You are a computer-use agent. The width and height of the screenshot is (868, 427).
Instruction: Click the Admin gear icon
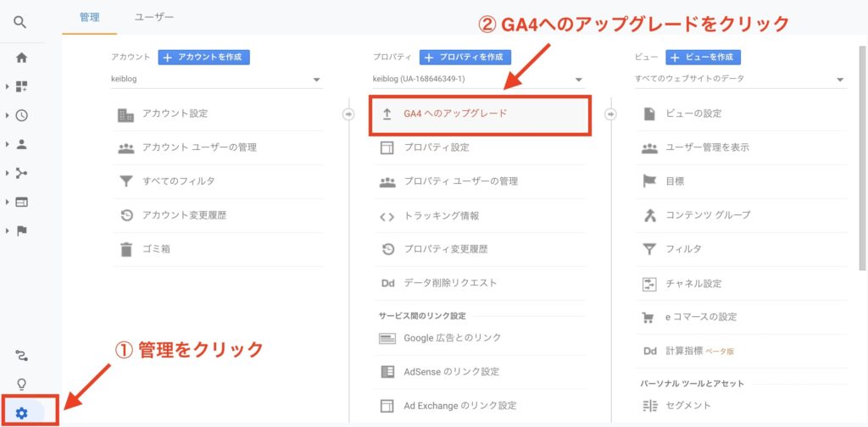pos(21,413)
